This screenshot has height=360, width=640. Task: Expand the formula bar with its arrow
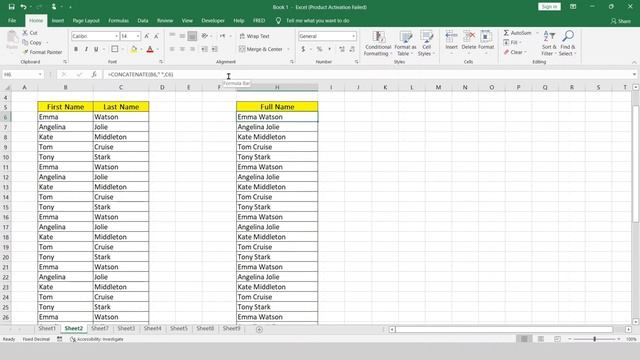pyautogui.click(x=634, y=74)
